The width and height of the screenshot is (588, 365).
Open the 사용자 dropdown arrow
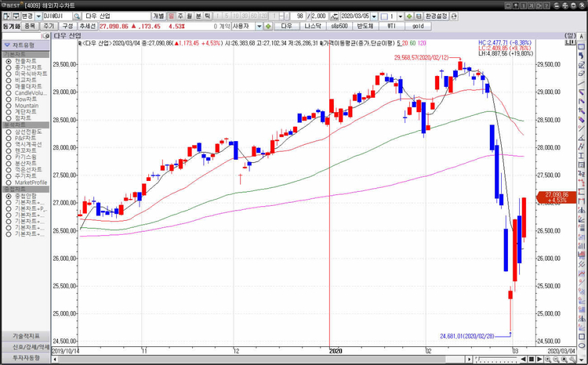pyautogui.click(x=260, y=26)
